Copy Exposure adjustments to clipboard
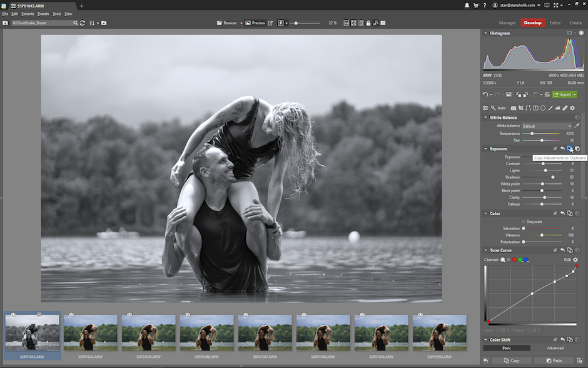The height and width of the screenshot is (368, 588). 570,148
